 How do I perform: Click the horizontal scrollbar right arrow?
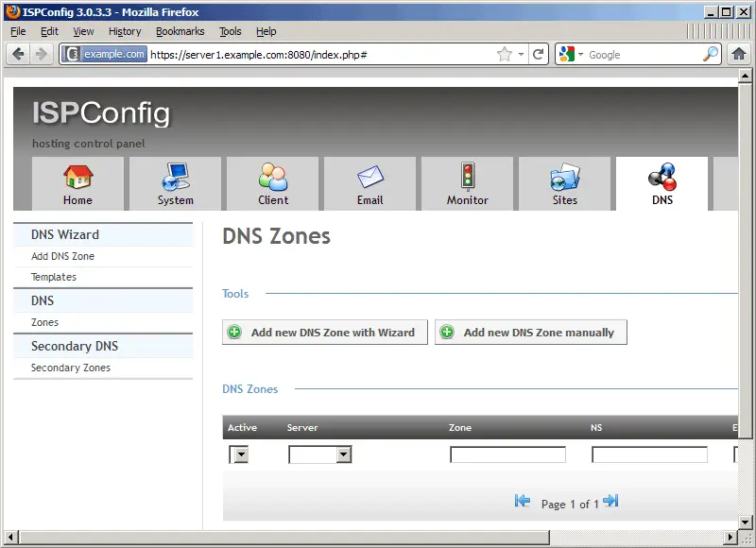coord(730,537)
